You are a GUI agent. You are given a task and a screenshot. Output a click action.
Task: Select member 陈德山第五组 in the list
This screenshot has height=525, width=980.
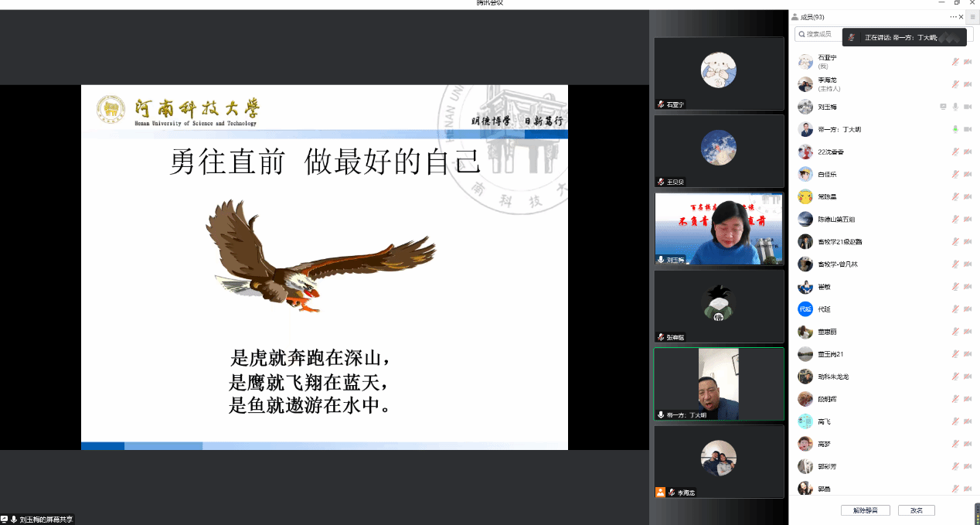tap(835, 219)
